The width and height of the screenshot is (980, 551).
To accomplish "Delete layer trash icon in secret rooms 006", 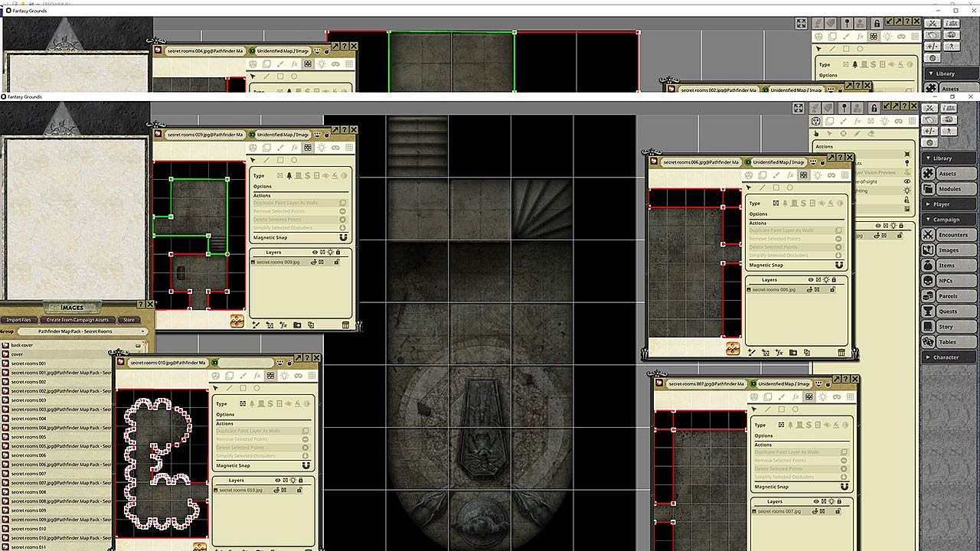I will (841, 353).
